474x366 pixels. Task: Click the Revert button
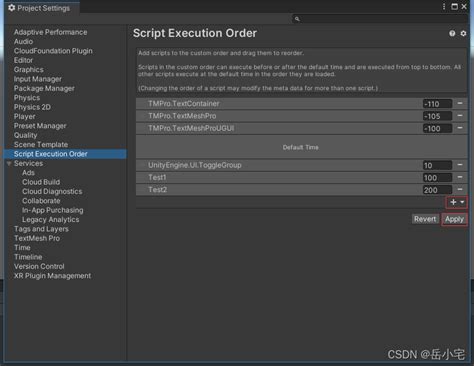(x=425, y=219)
